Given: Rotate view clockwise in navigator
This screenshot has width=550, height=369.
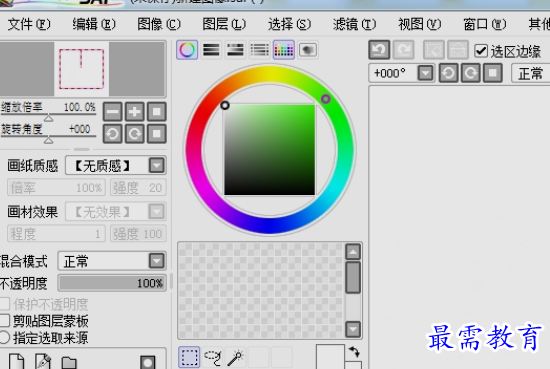Looking at the screenshot, I should pos(135,134).
